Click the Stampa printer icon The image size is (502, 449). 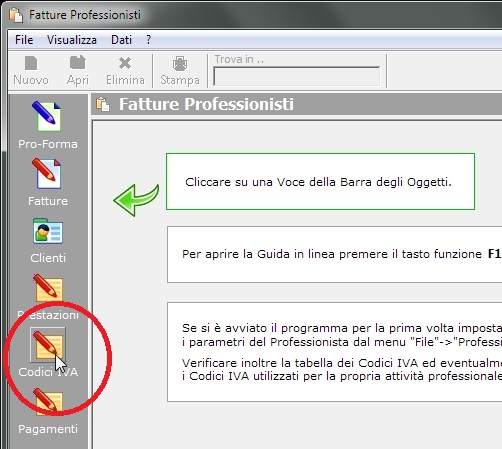point(180,63)
